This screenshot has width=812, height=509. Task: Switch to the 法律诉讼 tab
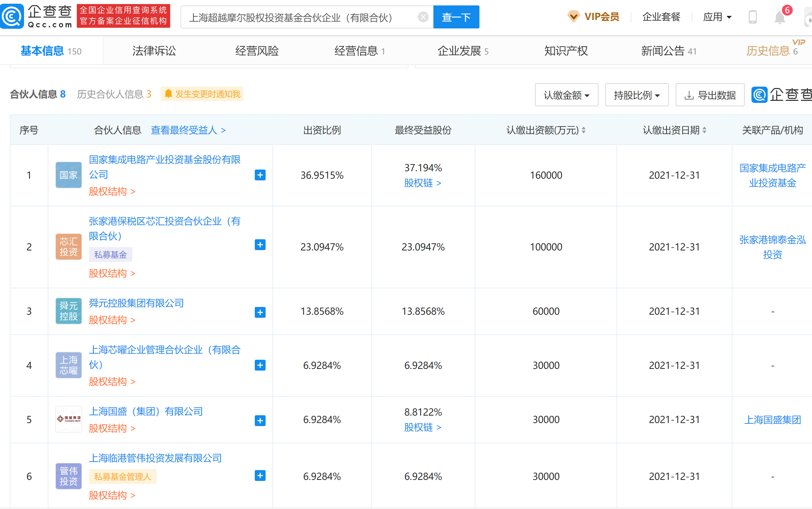click(154, 51)
